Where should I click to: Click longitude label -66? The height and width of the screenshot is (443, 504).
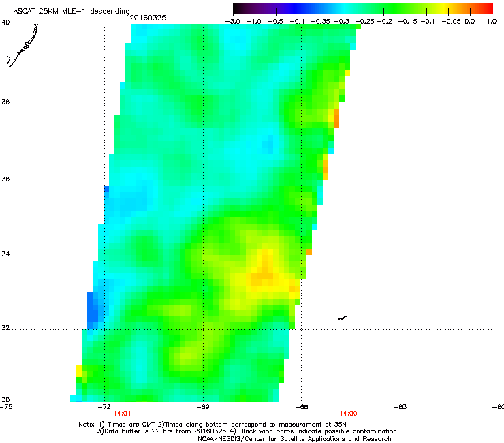point(302,407)
